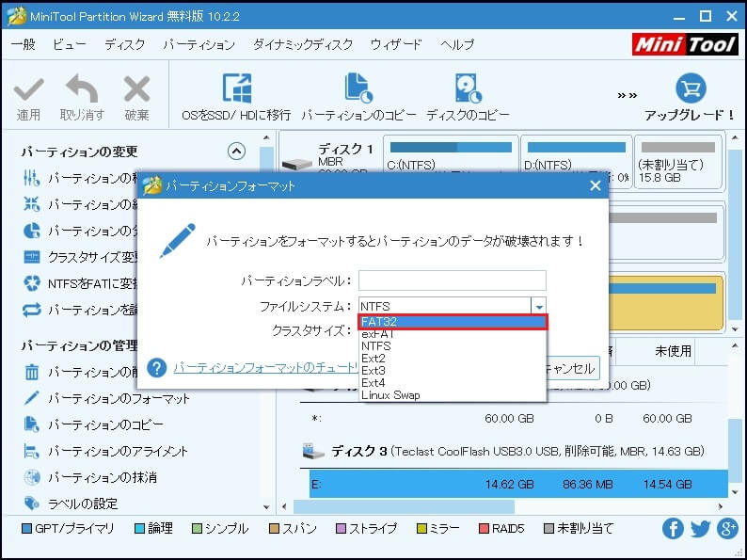747x560 pixels.
Task: Click the sidebar scroll down arrow
Action: click(266, 507)
